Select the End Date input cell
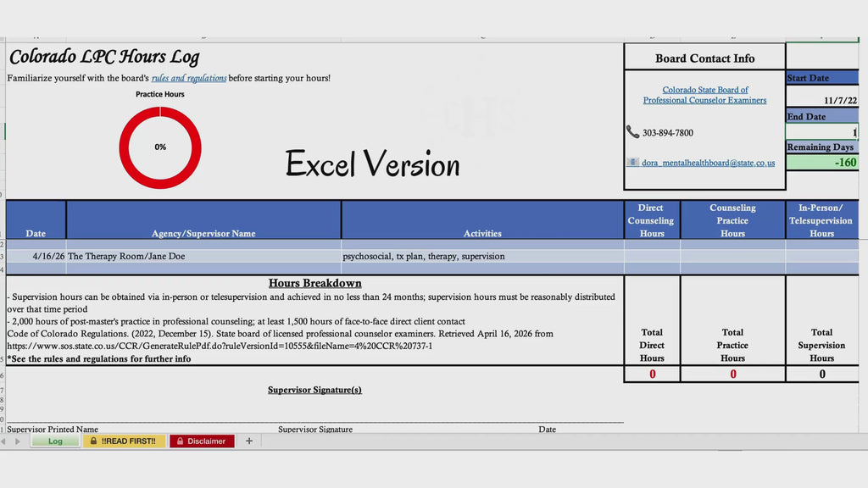 point(821,132)
